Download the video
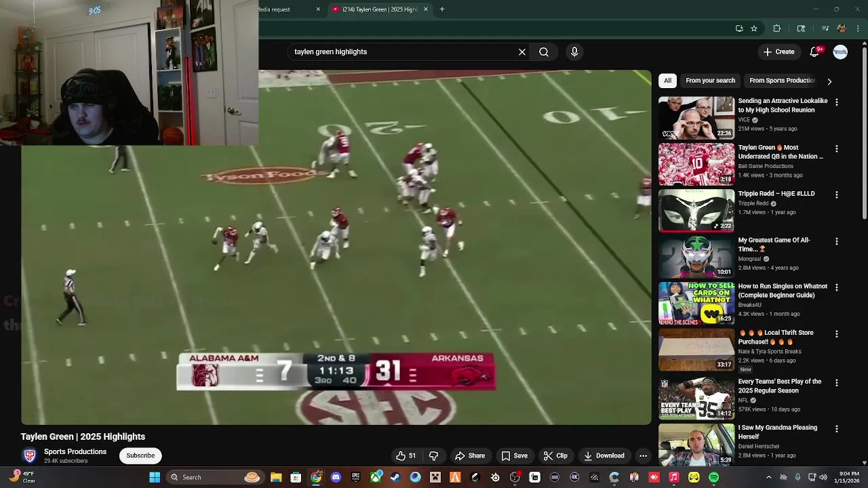The image size is (868, 488). tap(604, 455)
